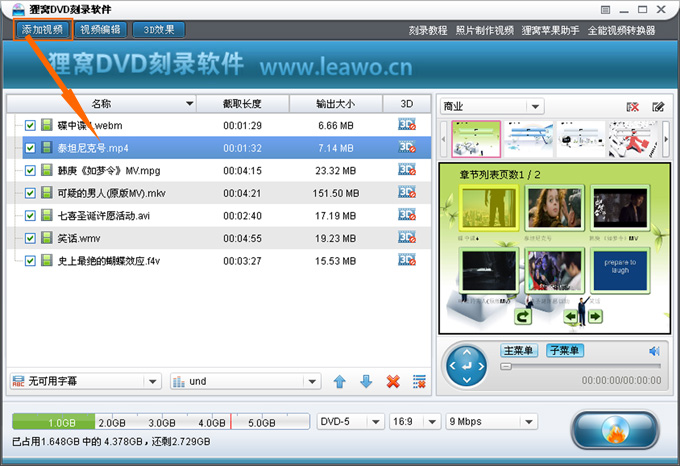680x466 pixels.
Task: Click the 151.50 MB output size cell
Action: pyautogui.click(x=336, y=193)
